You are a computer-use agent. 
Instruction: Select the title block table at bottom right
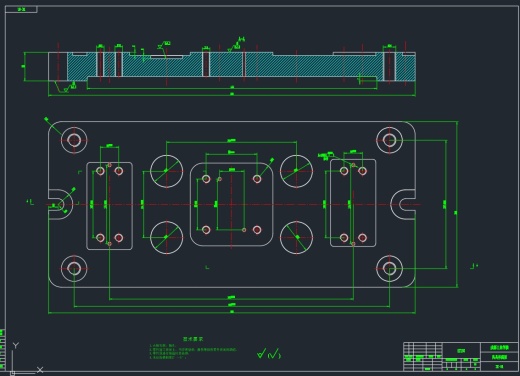tap(461, 357)
